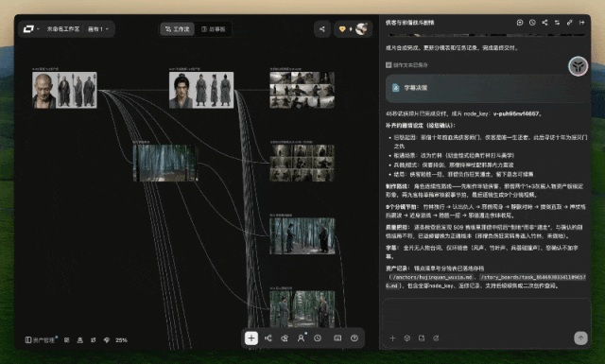Click the fourth icon in chat input bar
Screen dimensions: 605x364
436,338
